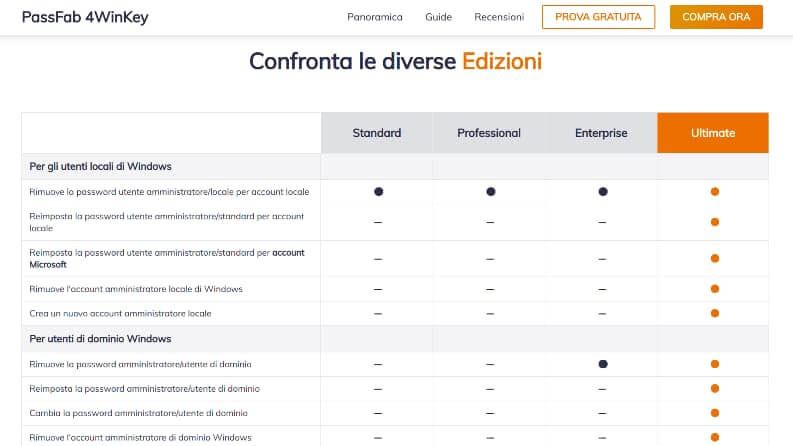Select the Professional edition column header
The image size is (793, 446).
489,133
